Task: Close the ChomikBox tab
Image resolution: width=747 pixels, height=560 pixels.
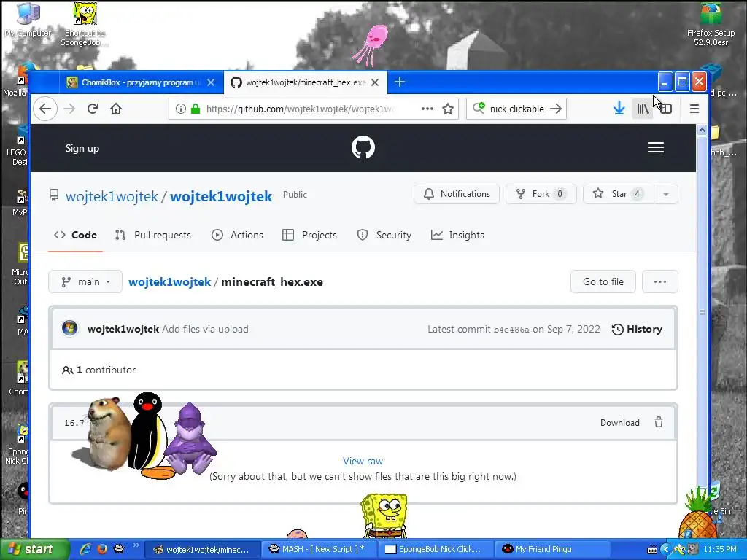Action: click(x=211, y=82)
